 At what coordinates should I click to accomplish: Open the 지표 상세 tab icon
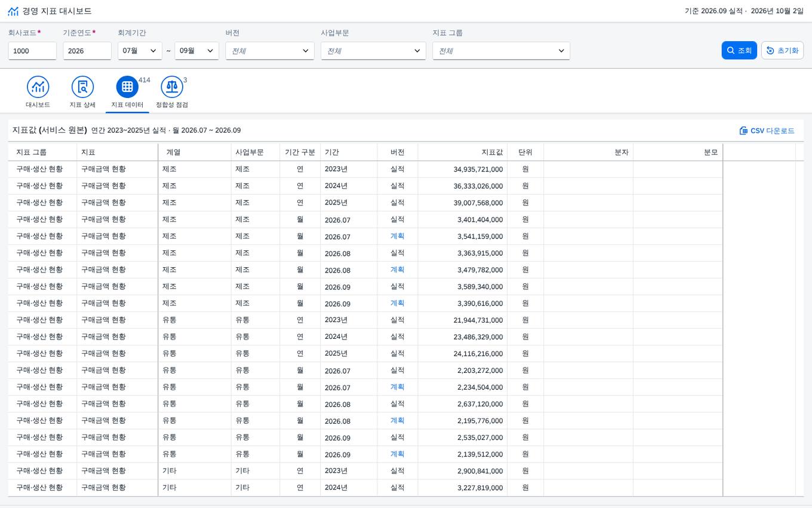[x=82, y=87]
